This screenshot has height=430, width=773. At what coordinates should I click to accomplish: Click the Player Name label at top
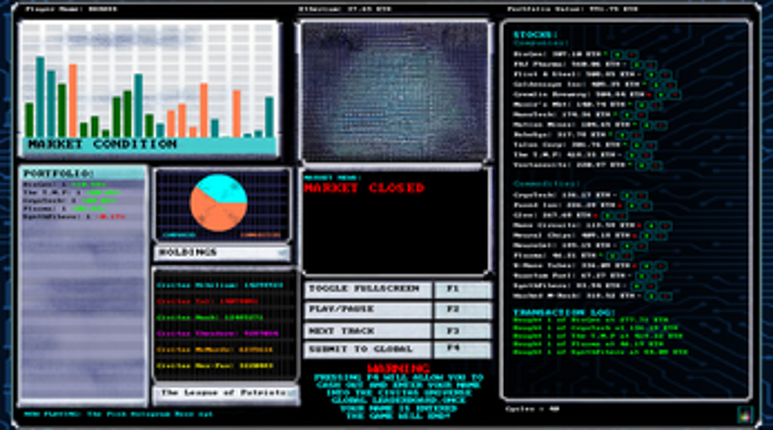pos(71,9)
